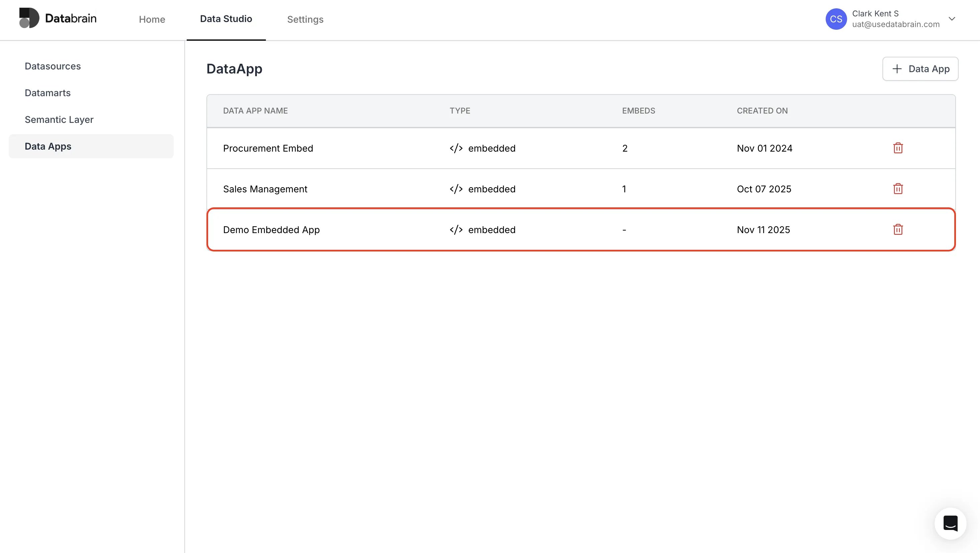Go to the Home tab
This screenshot has height=553, width=980.
pos(152,19)
